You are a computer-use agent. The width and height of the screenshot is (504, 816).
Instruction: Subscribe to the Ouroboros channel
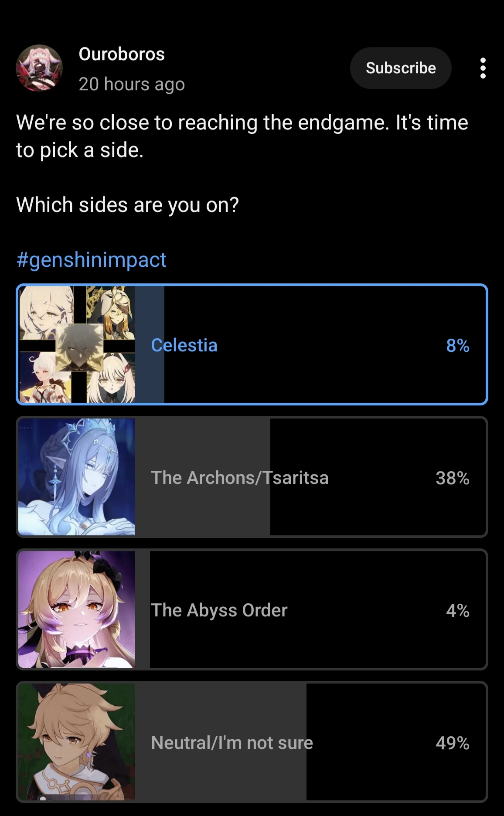(401, 68)
